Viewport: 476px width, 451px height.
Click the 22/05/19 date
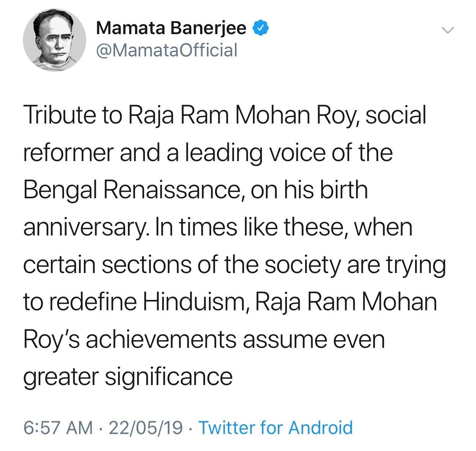point(146,428)
